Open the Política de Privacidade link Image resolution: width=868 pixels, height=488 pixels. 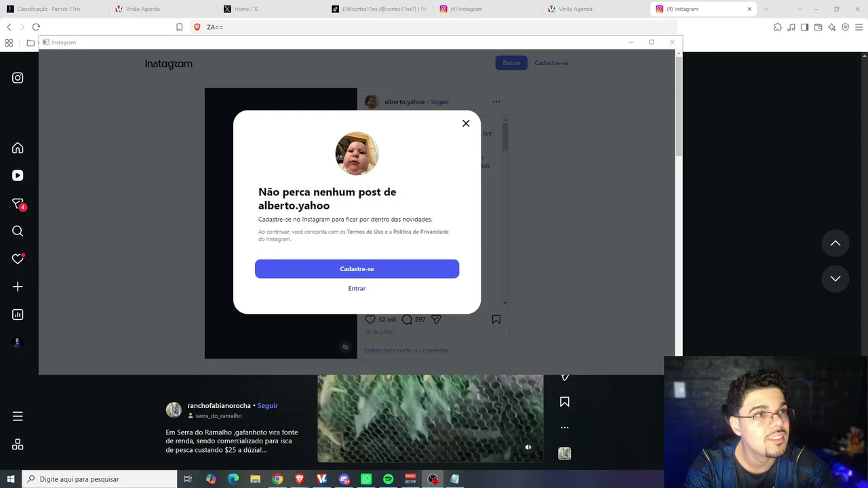pyautogui.click(x=421, y=232)
